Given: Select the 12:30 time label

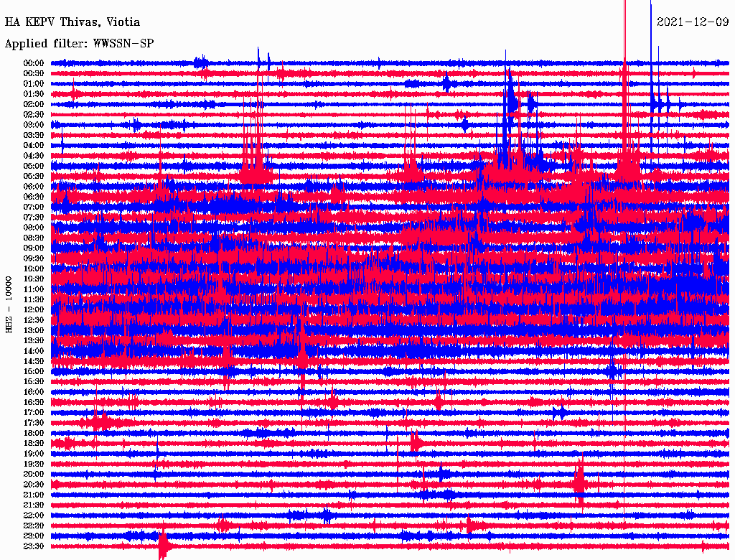Looking at the screenshot, I should (x=34, y=320).
